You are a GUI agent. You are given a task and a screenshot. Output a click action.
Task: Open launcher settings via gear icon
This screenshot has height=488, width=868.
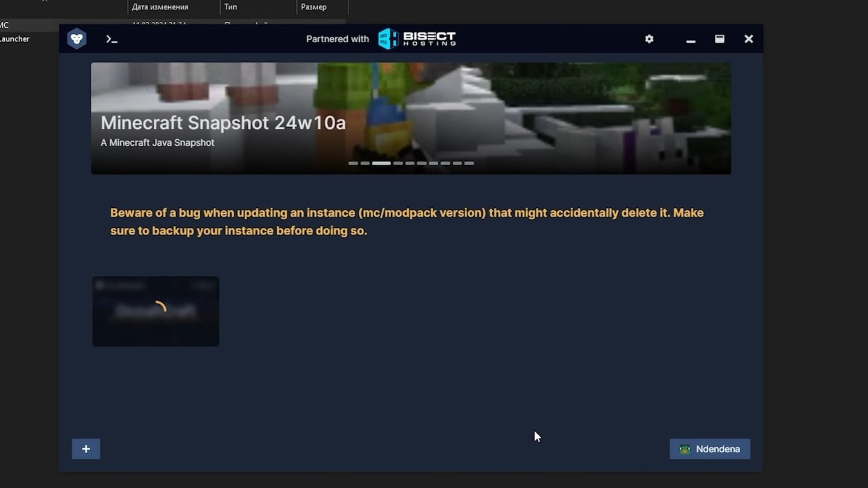click(649, 39)
